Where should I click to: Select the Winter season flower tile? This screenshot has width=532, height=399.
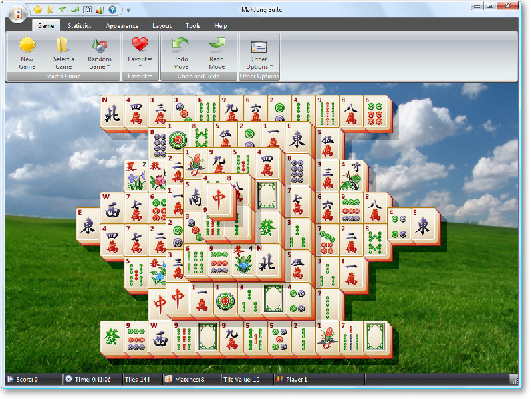[x=243, y=261]
